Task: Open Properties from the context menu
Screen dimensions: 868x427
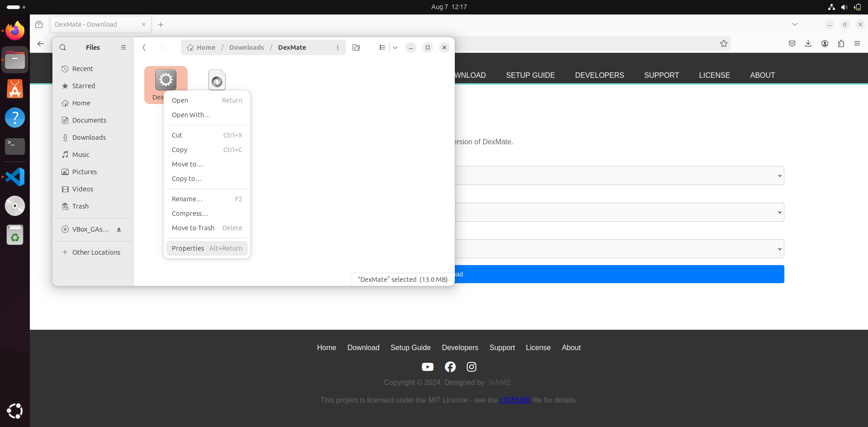Action: (207, 248)
